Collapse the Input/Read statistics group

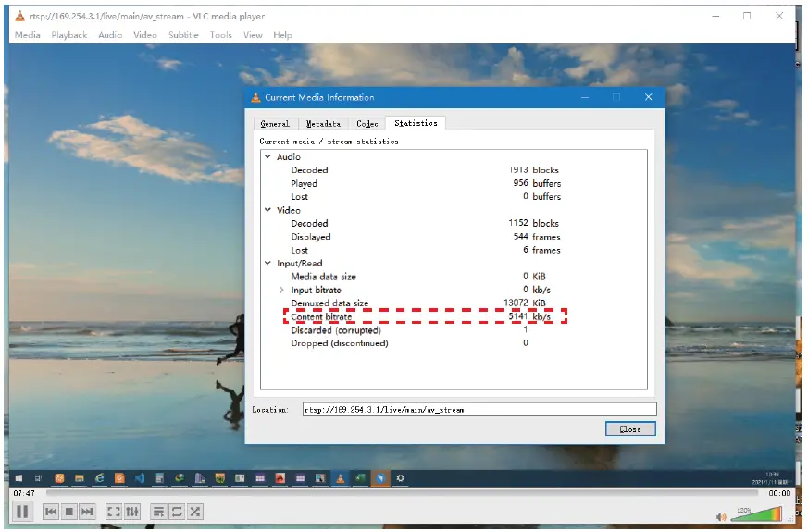268,263
